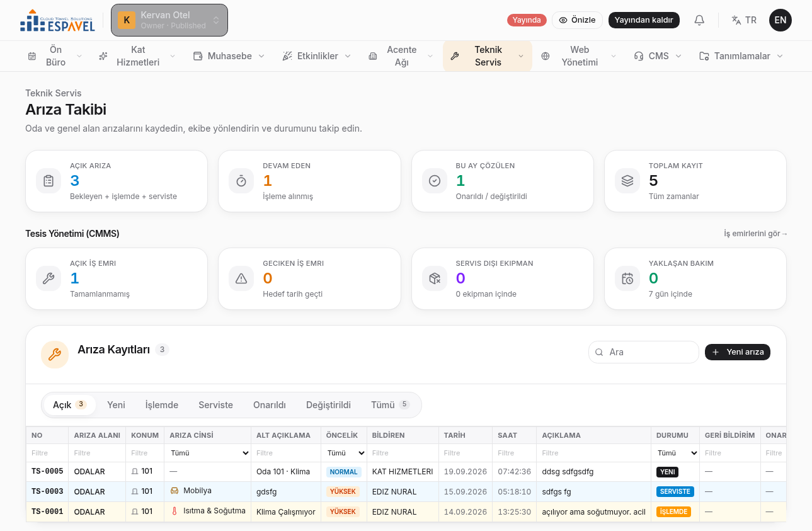
Task: Click the Devam Eden stopwatch icon
Action: point(241,181)
